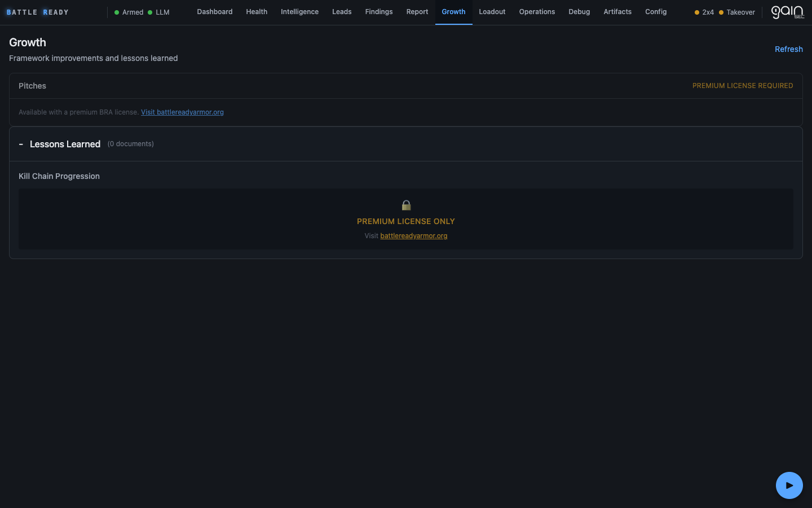
Task: Go to the Leads tab
Action: pyautogui.click(x=342, y=12)
